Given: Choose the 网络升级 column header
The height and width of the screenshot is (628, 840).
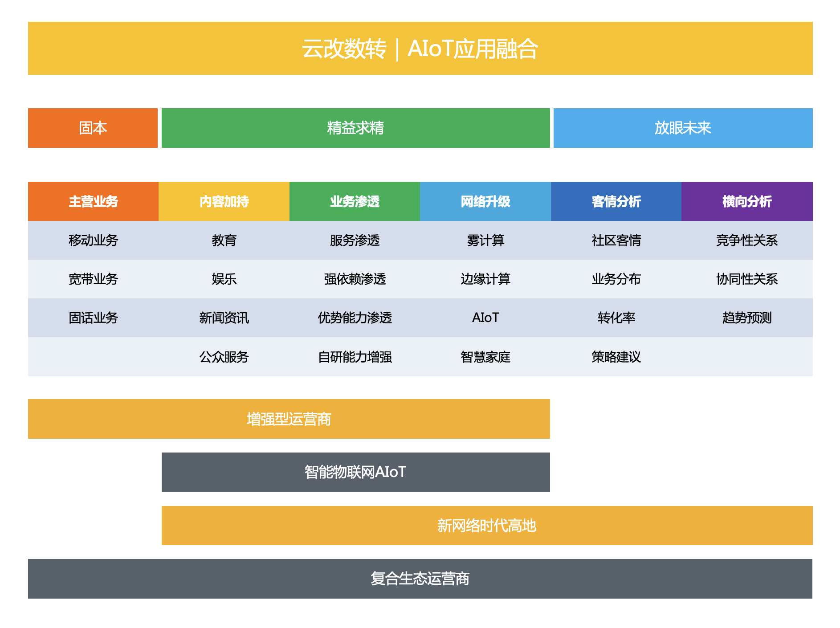Looking at the screenshot, I should [x=485, y=201].
